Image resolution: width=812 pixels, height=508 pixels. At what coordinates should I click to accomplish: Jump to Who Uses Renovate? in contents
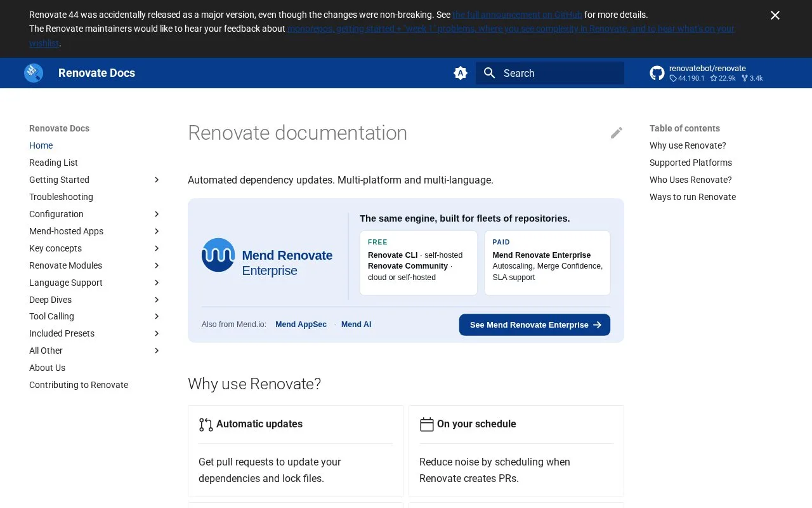[x=691, y=180]
